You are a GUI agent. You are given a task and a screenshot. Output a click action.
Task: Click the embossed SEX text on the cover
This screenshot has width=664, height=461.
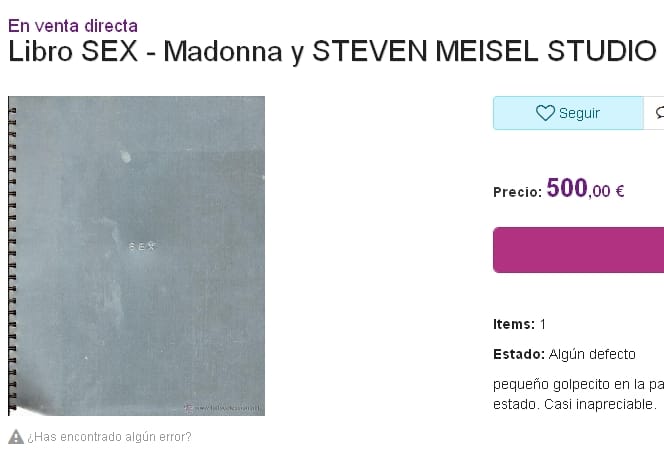(x=142, y=246)
